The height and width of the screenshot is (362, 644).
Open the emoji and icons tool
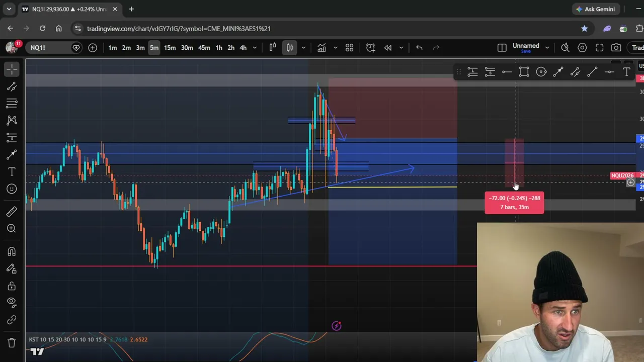click(x=12, y=189)
